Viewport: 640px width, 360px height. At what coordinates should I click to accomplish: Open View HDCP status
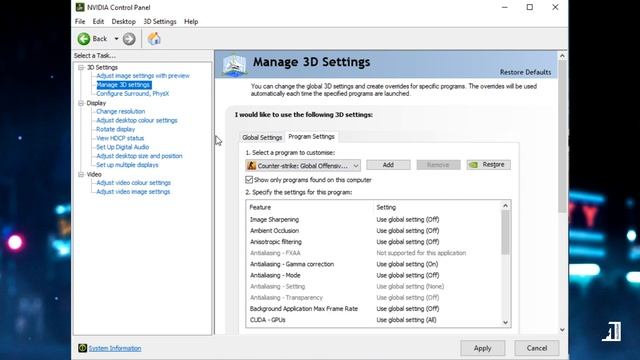(120, 138)
